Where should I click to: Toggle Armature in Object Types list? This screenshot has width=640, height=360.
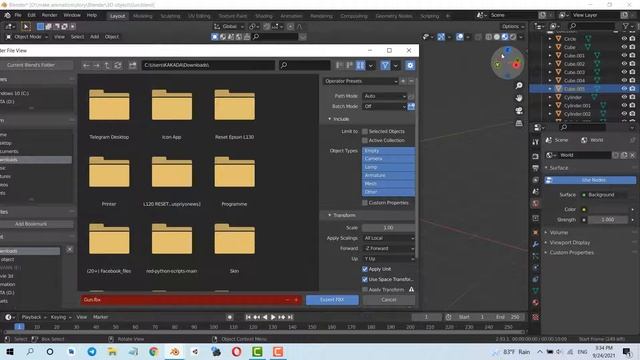point(388,176)
